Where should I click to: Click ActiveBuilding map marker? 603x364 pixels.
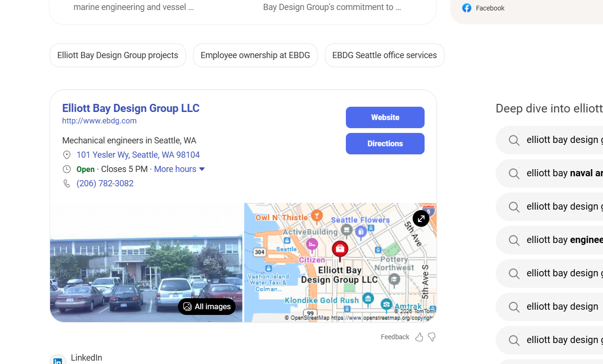(347, 231)
